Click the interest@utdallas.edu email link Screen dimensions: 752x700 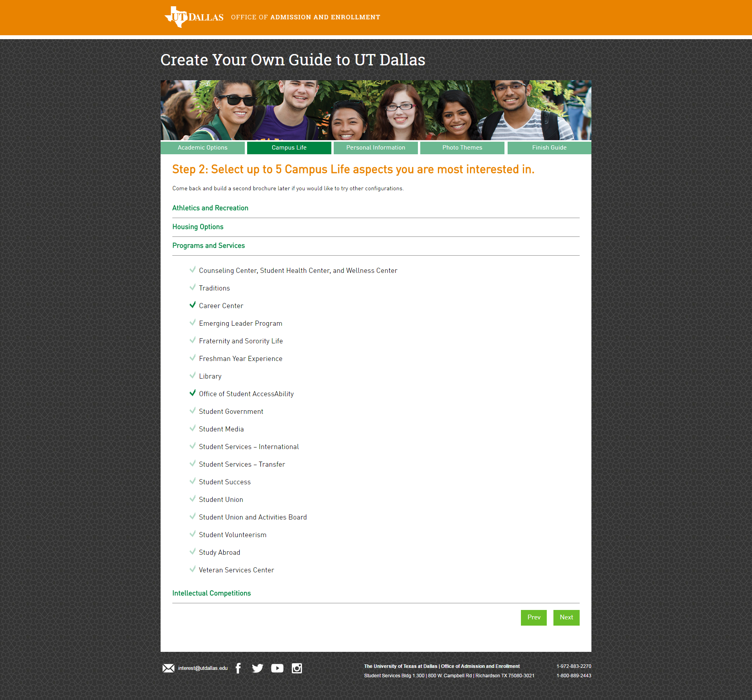point(202,668)
